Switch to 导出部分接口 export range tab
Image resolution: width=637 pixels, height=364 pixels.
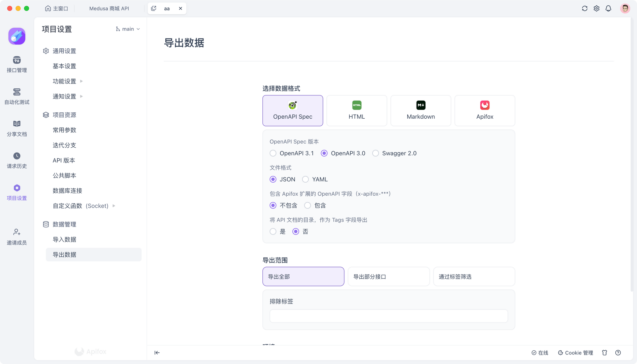point(389,276)
